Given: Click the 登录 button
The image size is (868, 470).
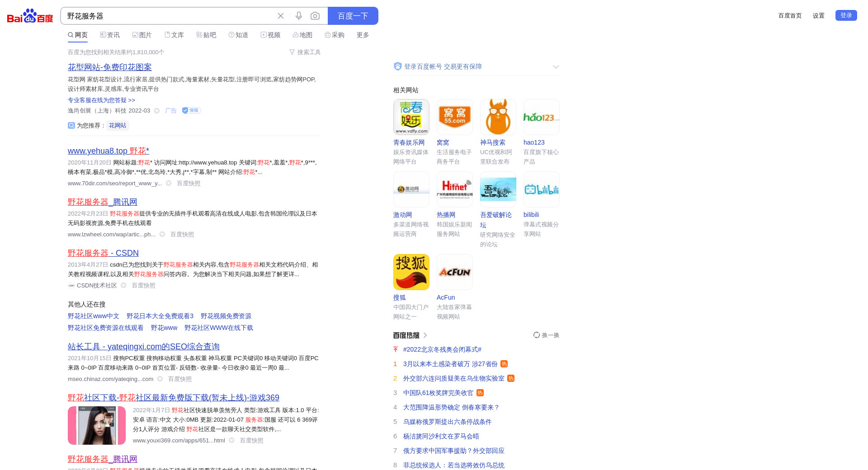Looking at the screenshot, I should [x=846, y=15].
